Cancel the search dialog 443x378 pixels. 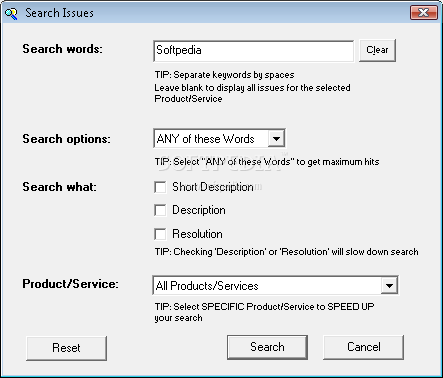(x=363, y=347)
